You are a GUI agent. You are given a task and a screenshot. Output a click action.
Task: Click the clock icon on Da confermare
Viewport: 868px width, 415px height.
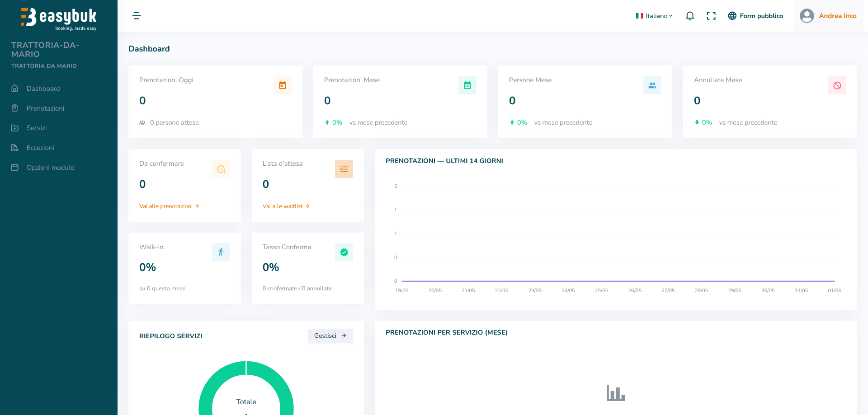(221, 169)
